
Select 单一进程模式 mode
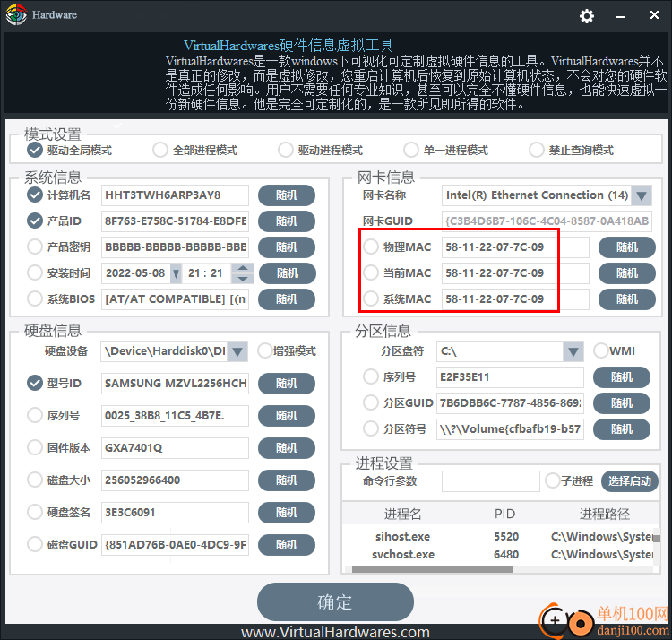(410, 150)
